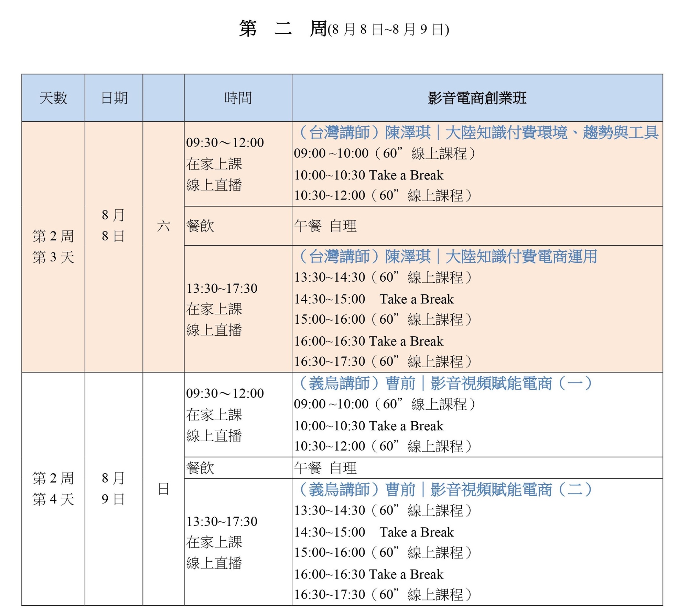Image resolution: width=688 pixels, height=616 pixels.
Task: Click the 影音電商創業班 header cell
Action: pos(477,98)
